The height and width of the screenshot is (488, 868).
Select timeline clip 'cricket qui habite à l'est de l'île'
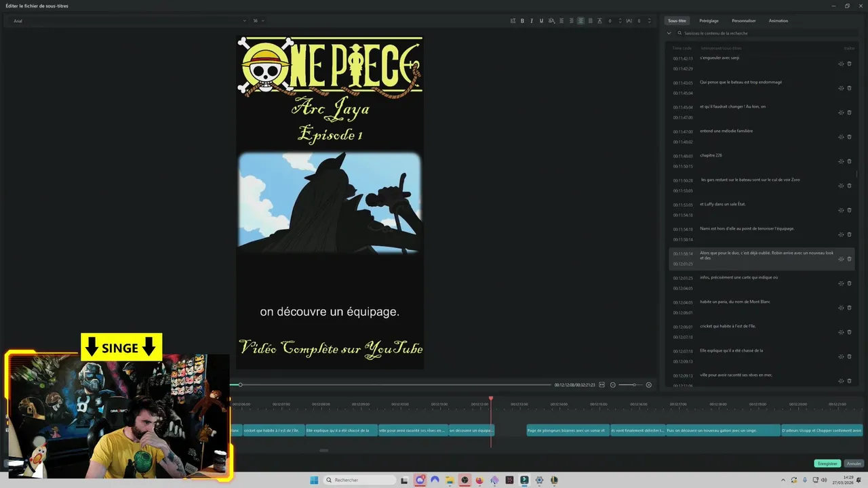(273, 430)
